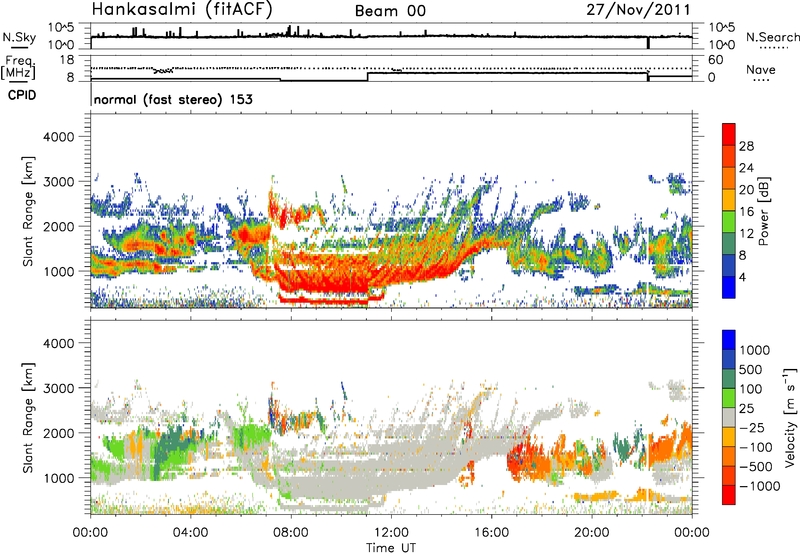Click the date 27/Nov/2011

[638, 9]
